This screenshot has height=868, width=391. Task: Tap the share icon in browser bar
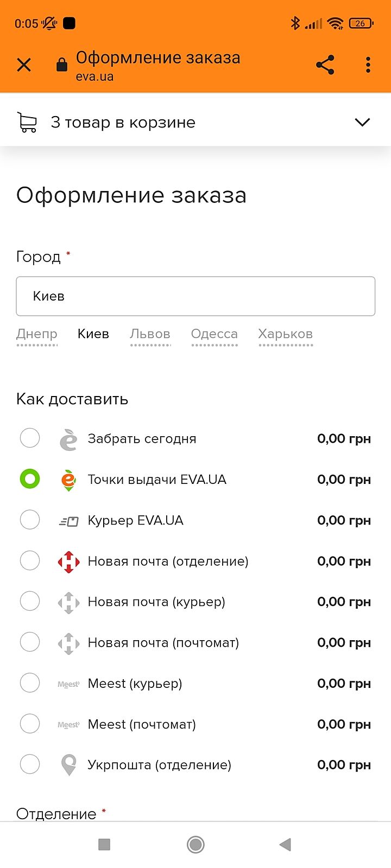[x=325, y=65]
